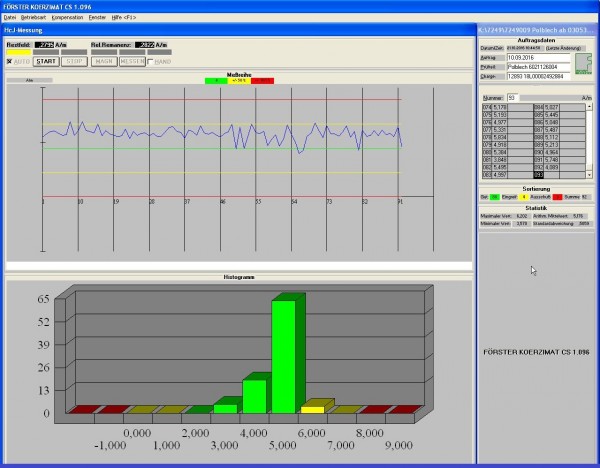Click the red legend swatch above chart
This screenshot has width=600, height=468.
pyautogui.click(x=262, y=81)
